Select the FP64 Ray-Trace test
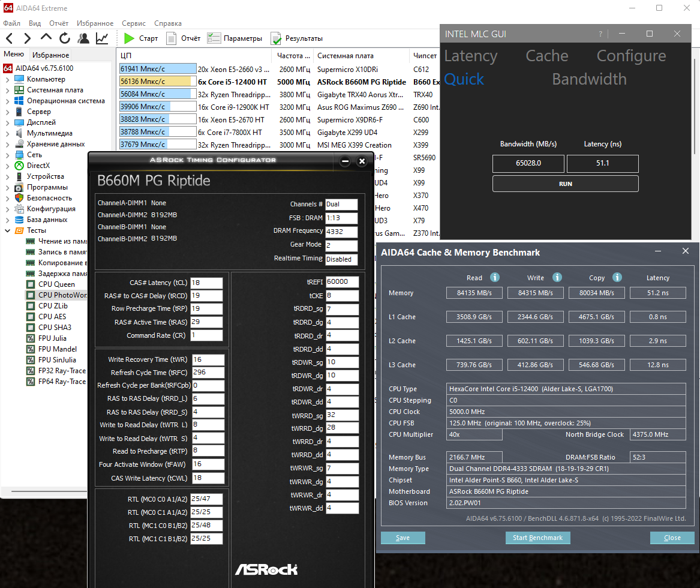The image size is (700, 588). click(x=62, y=382)
